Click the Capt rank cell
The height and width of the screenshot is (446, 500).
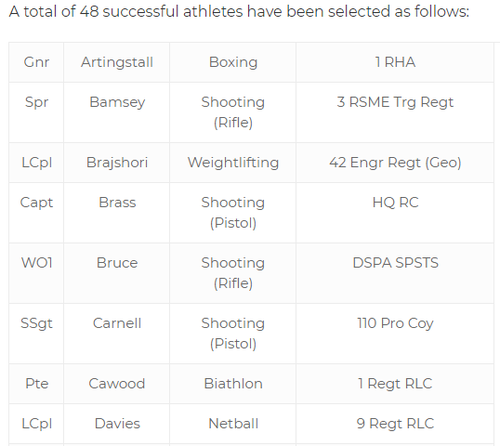coord(36,213)
